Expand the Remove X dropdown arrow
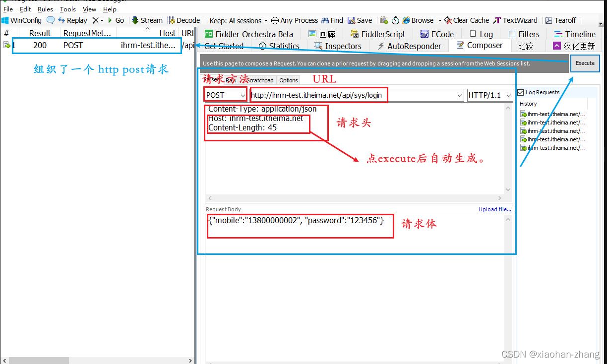This screenshot has height=364, width=607. click(102, 20)
